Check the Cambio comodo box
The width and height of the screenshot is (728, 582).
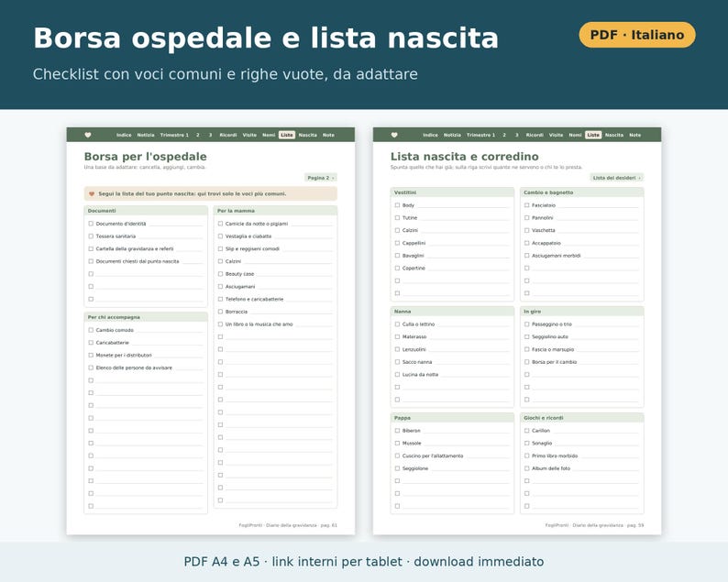coord(91,330)
